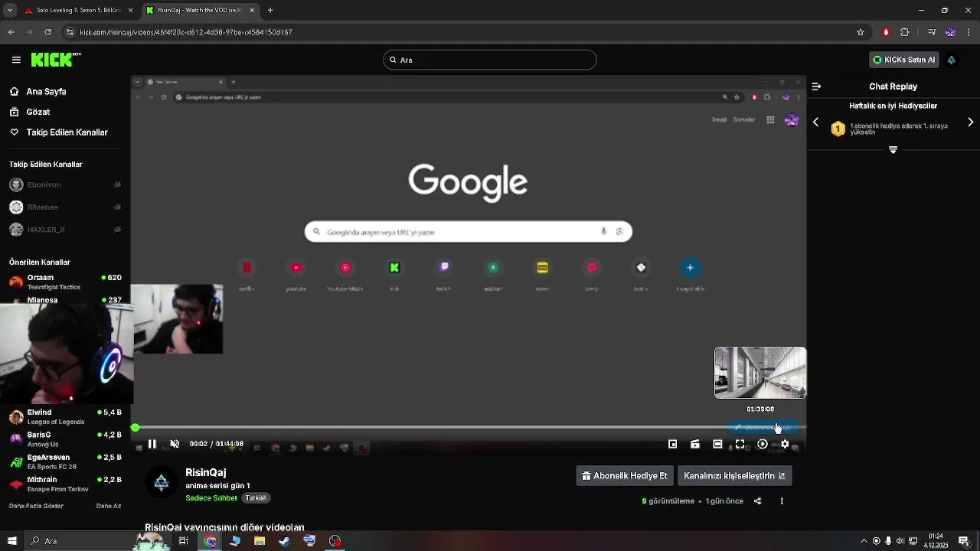Share the video via the share icon
This screenshot has height=551, width=980.
(758, 501)
